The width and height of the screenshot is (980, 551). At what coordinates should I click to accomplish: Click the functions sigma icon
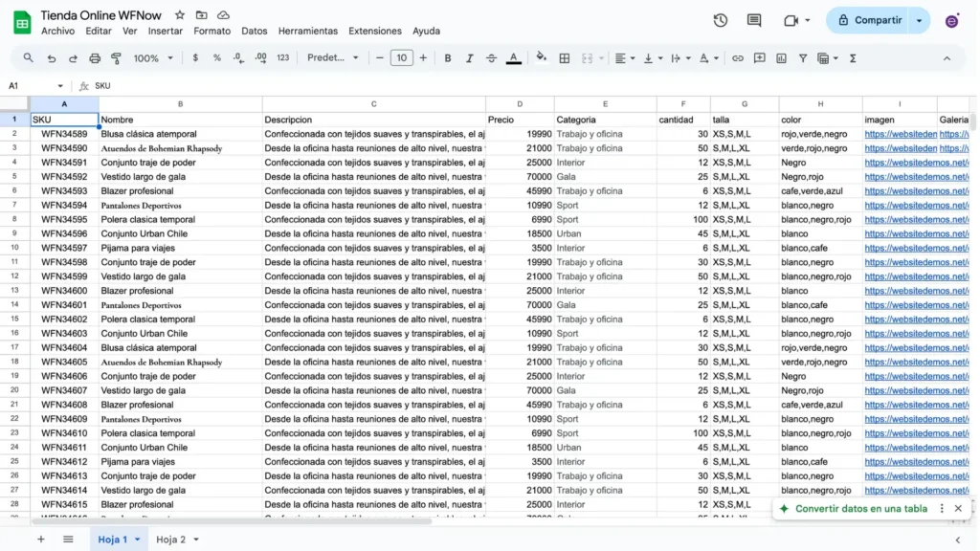tap(852, 58)
